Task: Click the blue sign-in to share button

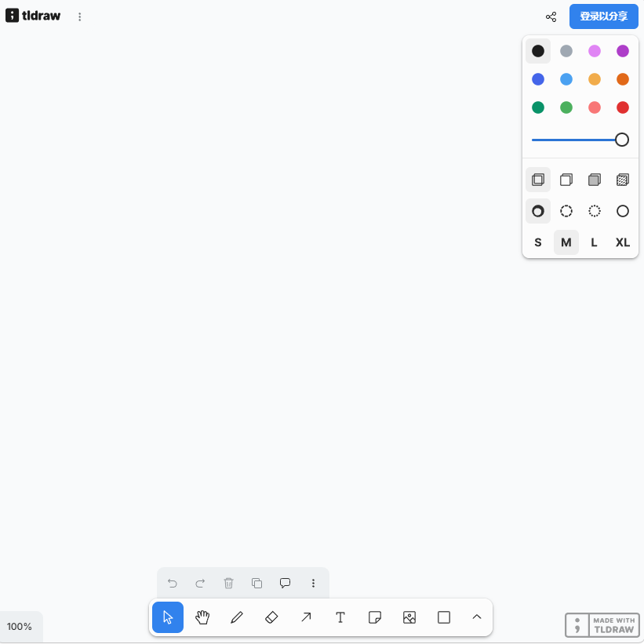Action: pos(603,16)
